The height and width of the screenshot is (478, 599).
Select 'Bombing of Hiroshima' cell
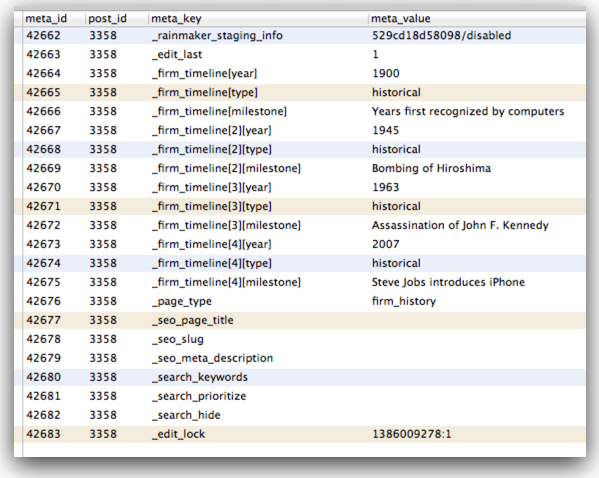click(x=431, y=169)
